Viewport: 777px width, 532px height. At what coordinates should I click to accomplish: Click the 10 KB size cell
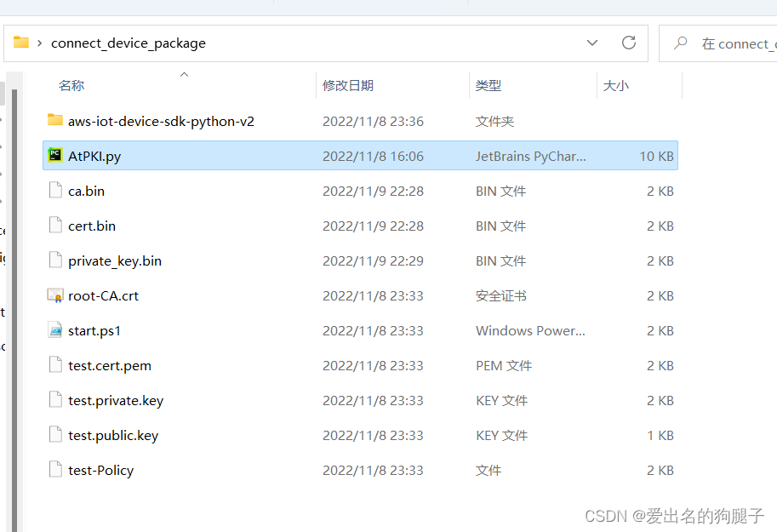(x=656, y=156)
